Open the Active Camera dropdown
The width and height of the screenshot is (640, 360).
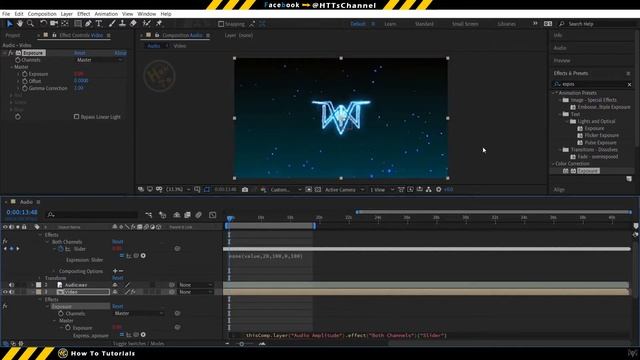344,189
